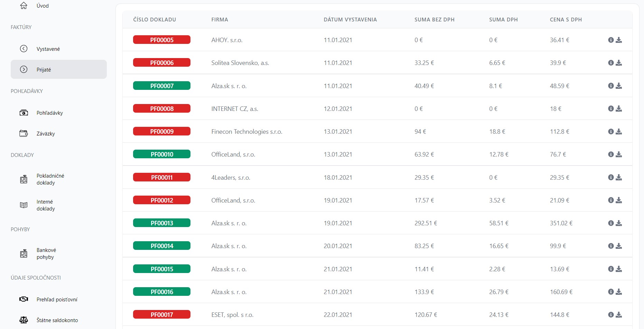Screen dimensions: 644x329
Task: Open info details for PF00010 OfficeLand
Action: [611, 154]
